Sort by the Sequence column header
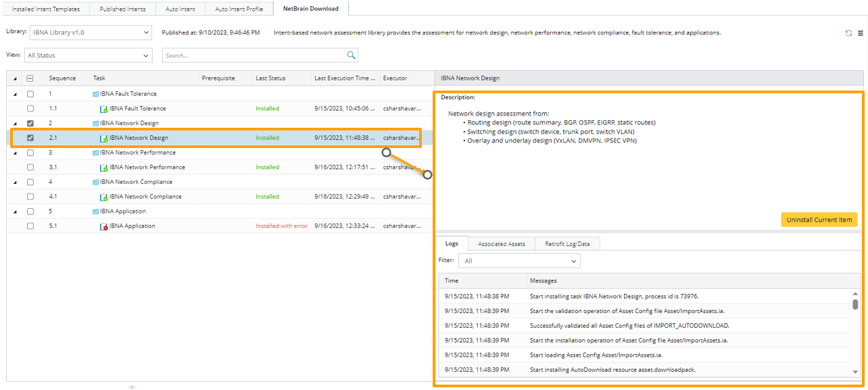The height and width of the screenshot is (390, 868). [67, 78]
